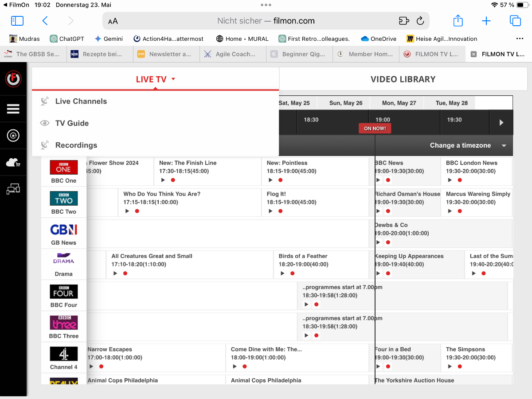
Task: Select the BBC Two channel logo
Action: (64, 198)
